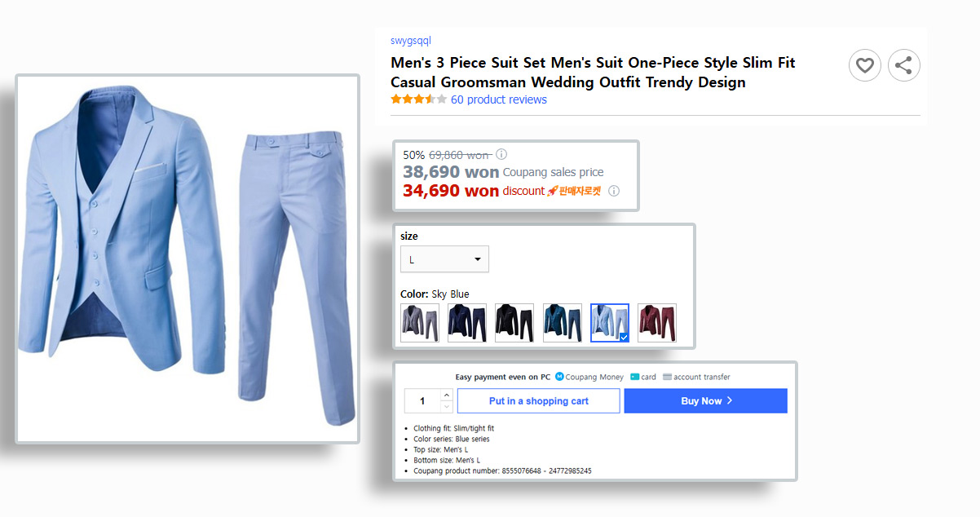Screen dimensions: 980x517
Task: Select the gray suit color option
Action: pos(420,323)
